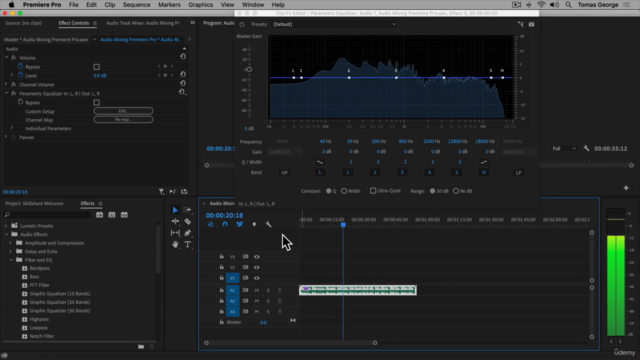640x360 pixels.
Task: Switch to Source (no clips) tab
Action: (23, 23)
